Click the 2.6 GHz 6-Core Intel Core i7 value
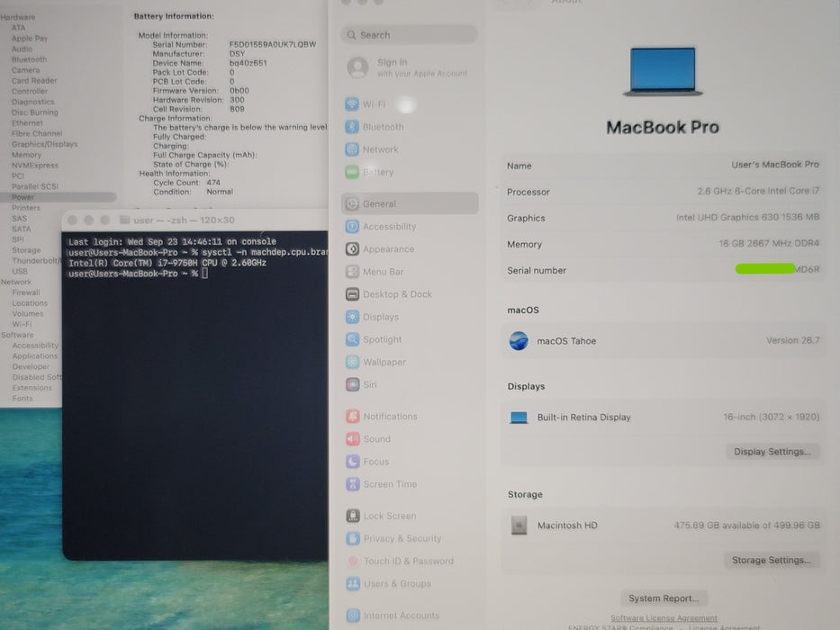The width and height of the screenshot is (840, 630). pyautogui.click(x=758, y=191)
